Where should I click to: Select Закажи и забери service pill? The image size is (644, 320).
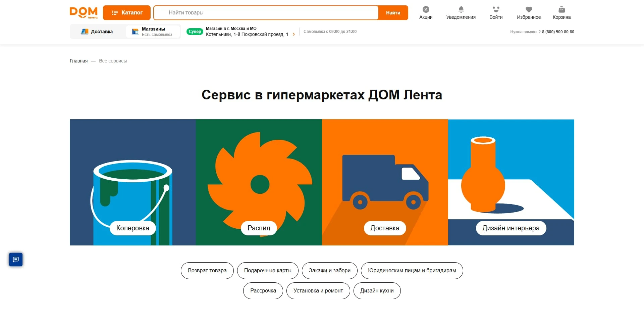pyautogui.click(x=330, y=271)
